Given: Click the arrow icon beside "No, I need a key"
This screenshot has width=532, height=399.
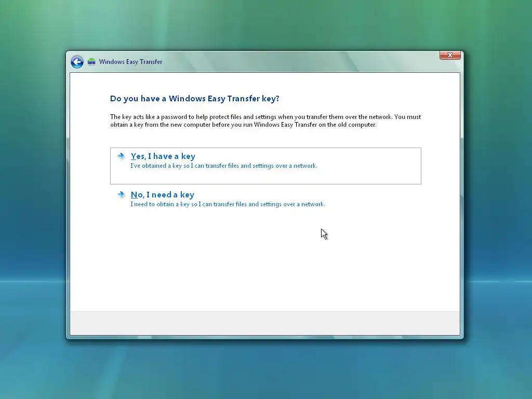Looking at the screenshot, I should [121, 194].
